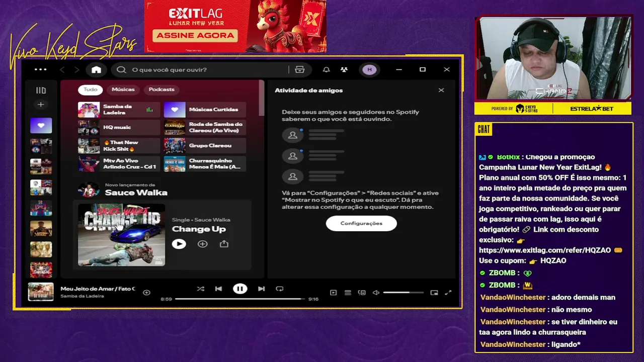
Task: Open the 'Samba da Ladeira' card
Action: pos(119,110)
